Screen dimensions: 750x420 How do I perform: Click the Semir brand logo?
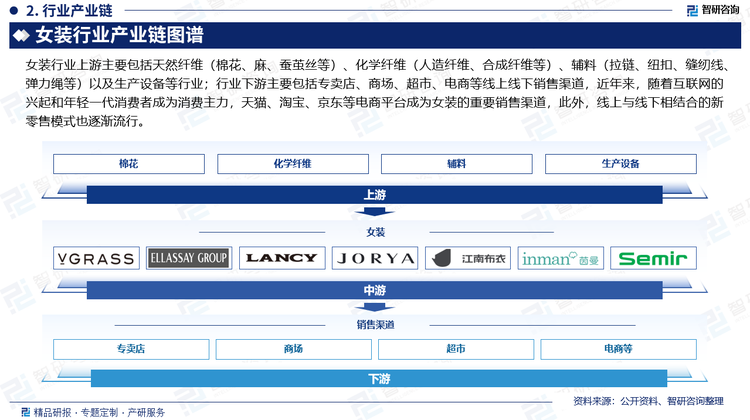[653, 258]
